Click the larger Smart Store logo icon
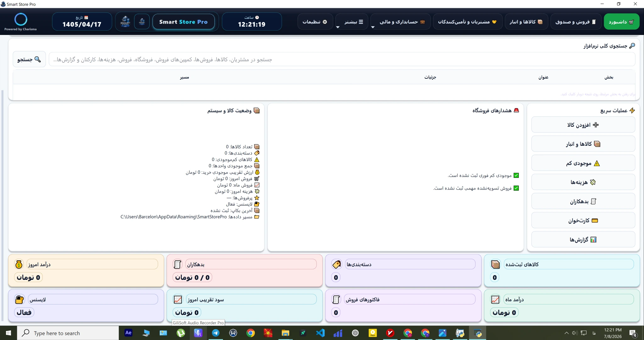The image size is (644, 340). [x=125, y=22]
